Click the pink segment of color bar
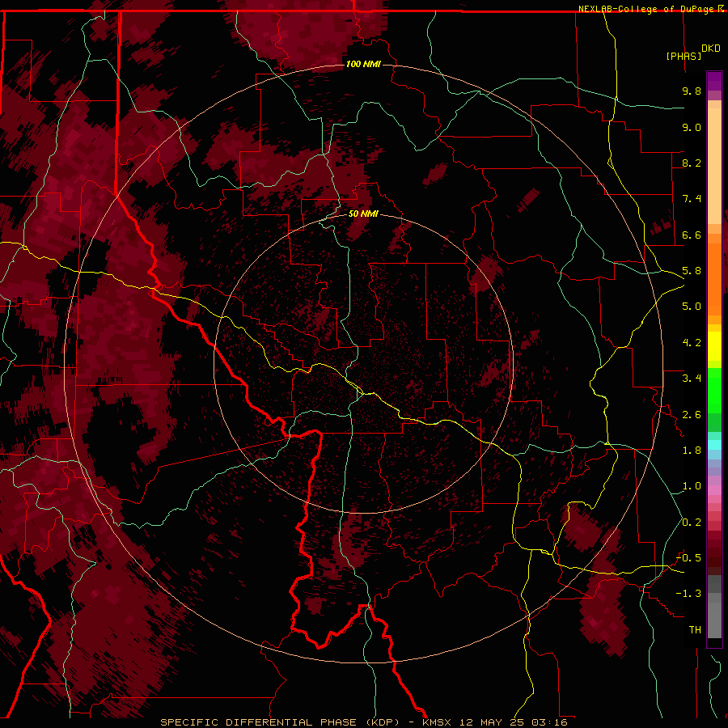The height and width of the screenshot is (728, 728). pyautogui.click(x=714, y=490)
